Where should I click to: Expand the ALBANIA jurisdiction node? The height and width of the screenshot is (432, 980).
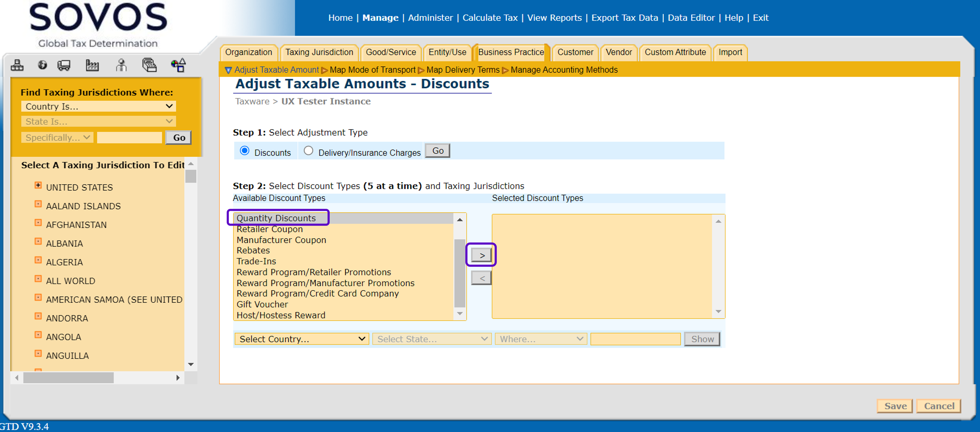[38, 241]
